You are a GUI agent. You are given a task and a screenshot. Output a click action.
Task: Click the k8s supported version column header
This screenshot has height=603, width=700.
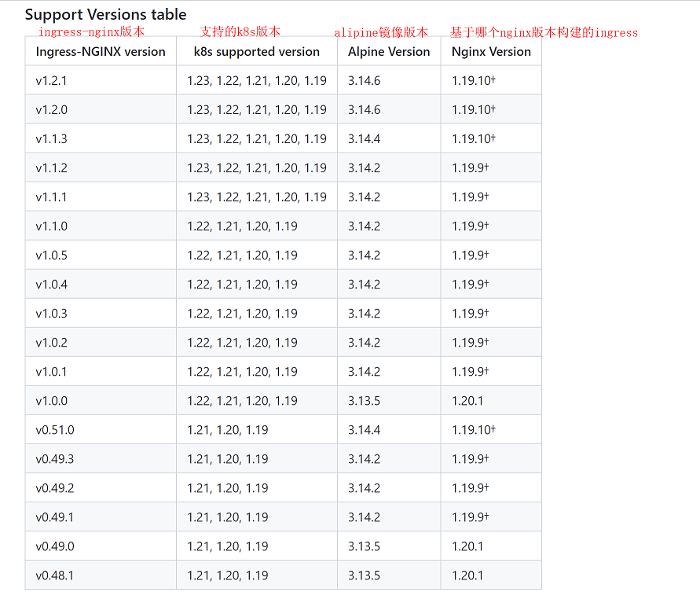coord(256,52)
